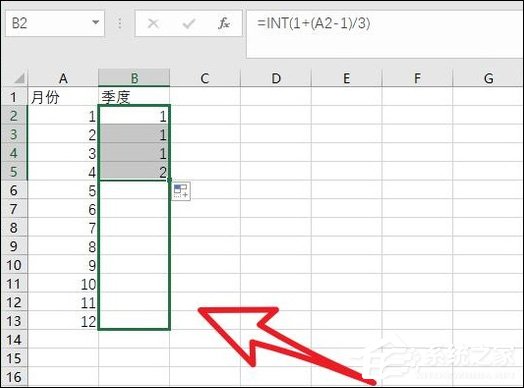Click cell B5 with value 2
Screen dimensions: 524x388
point(134,172)
